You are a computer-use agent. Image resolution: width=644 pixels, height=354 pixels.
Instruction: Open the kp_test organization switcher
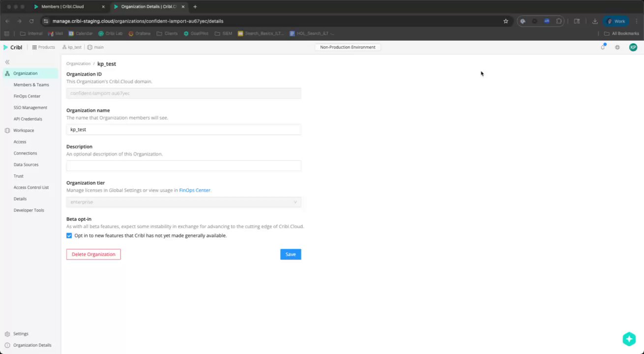click(x=72, y=47)
